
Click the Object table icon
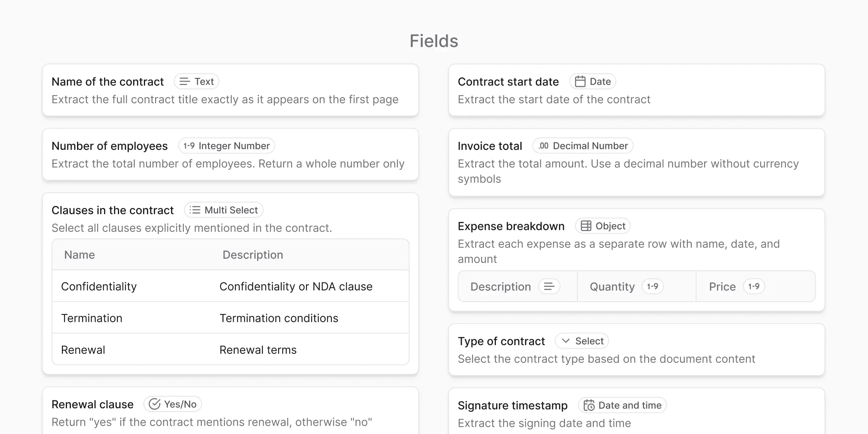click(586, 226)
